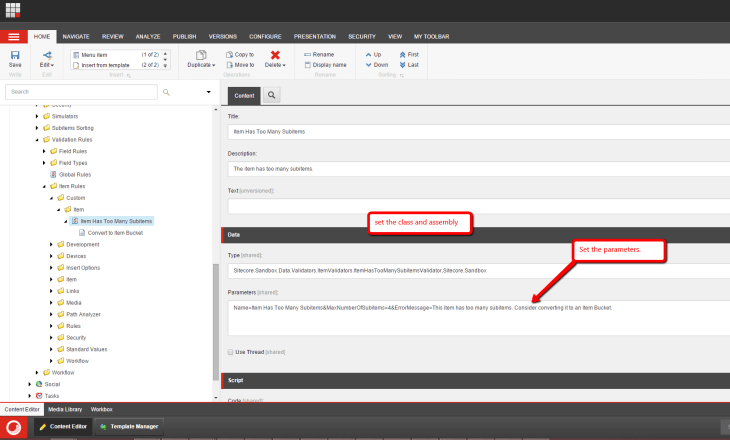This screenshot has height=440, width=730.
Task: Open Content Editor in the taskbar
Action: click(x=63, y=426)
